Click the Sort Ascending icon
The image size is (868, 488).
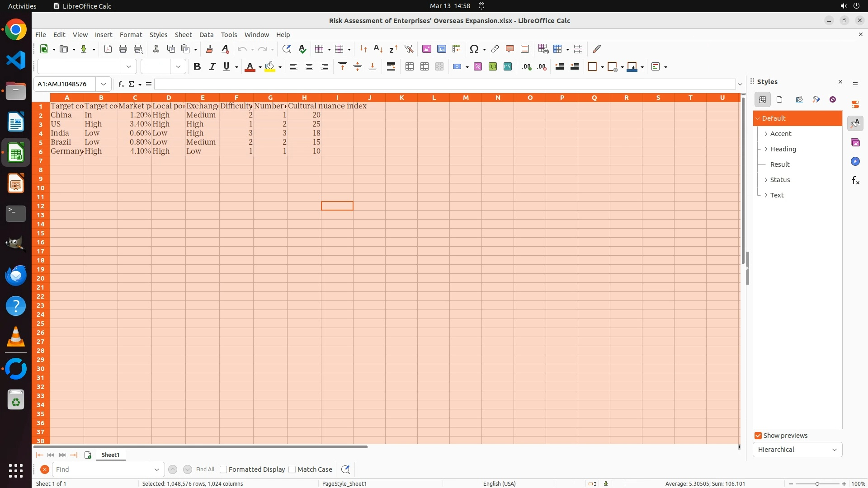tap(378, 49)
